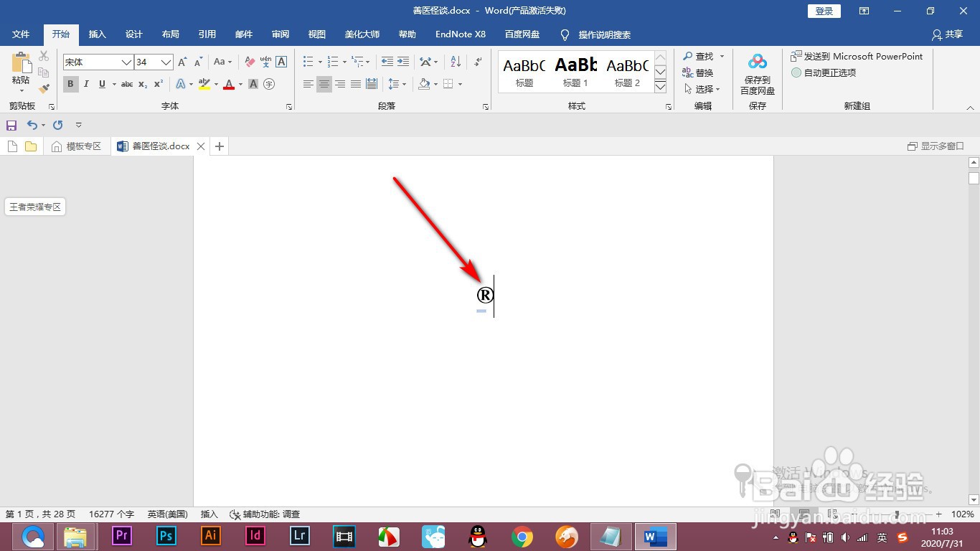Open Photoshop from the taskbar

[166, 536]
